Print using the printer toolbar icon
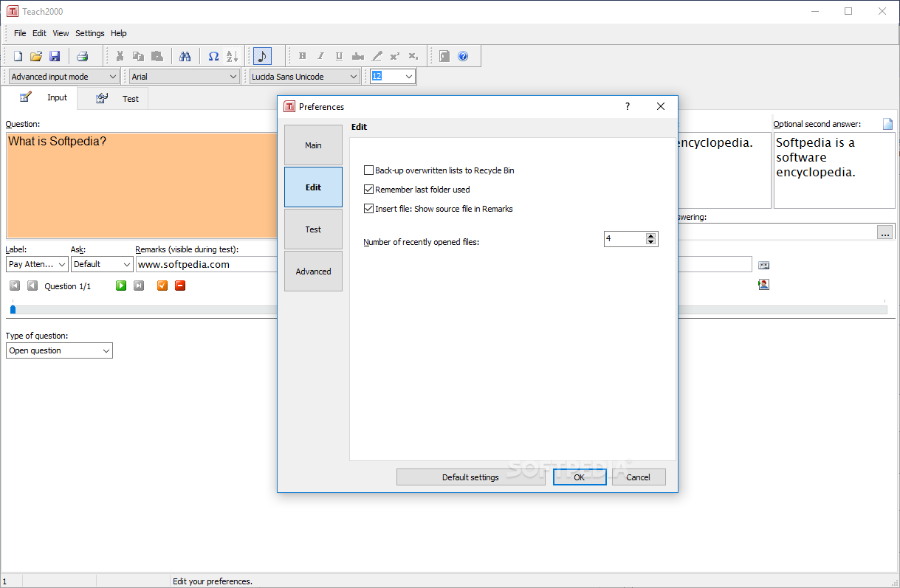Screen dimensions: 900x588 tap(82, 56)
